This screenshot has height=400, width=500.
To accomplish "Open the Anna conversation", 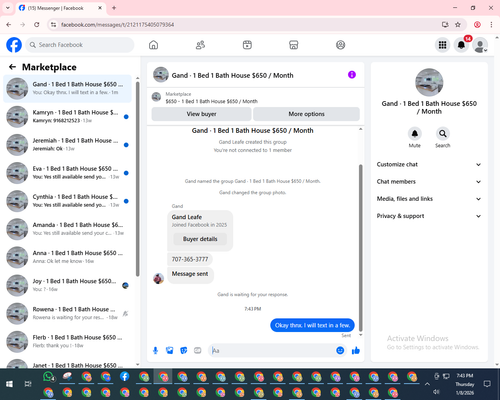I will click(x=67, y=257).
